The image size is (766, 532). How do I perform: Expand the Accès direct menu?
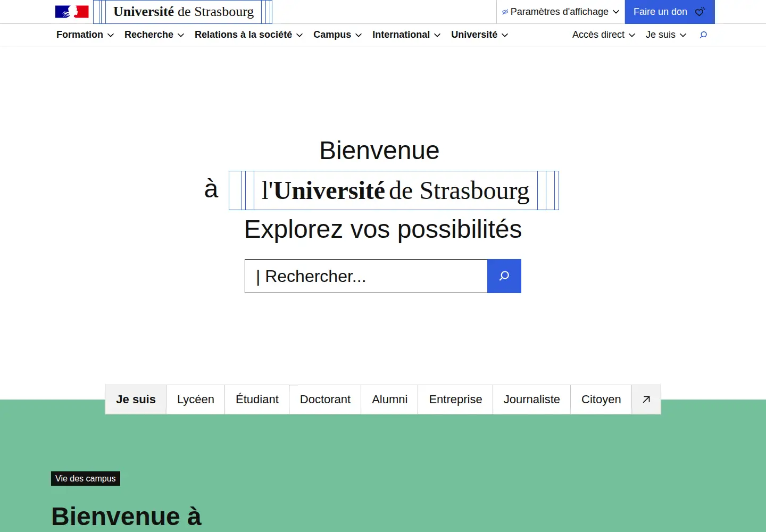(x=604, y=35)
